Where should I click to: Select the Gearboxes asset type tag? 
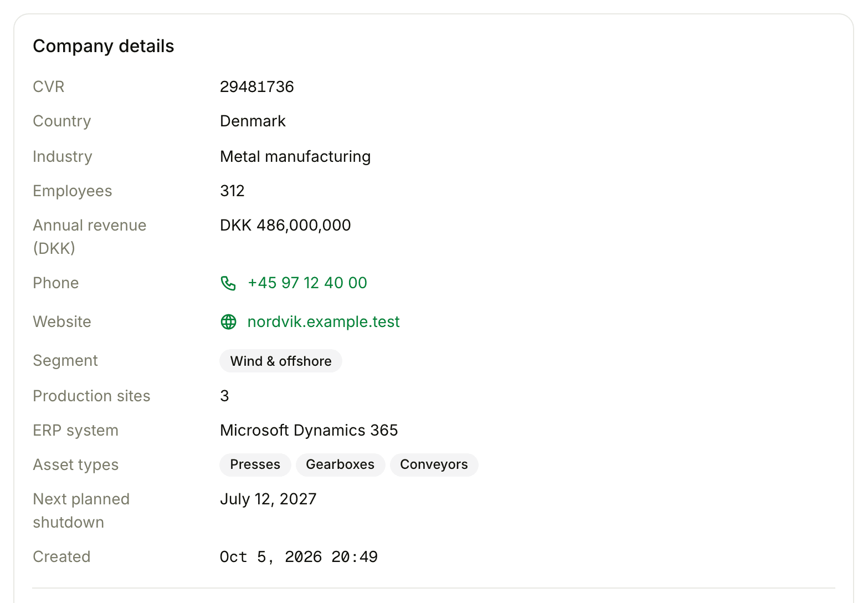click(340, 464)
